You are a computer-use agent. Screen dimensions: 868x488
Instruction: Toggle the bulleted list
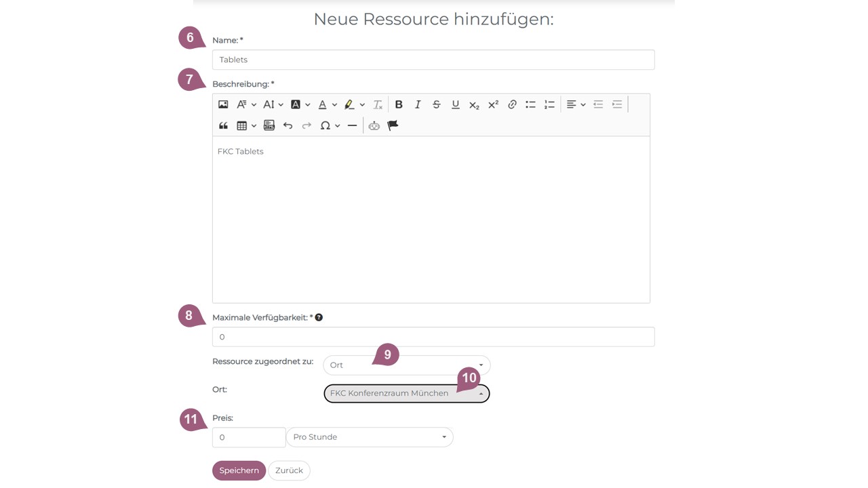530,104
